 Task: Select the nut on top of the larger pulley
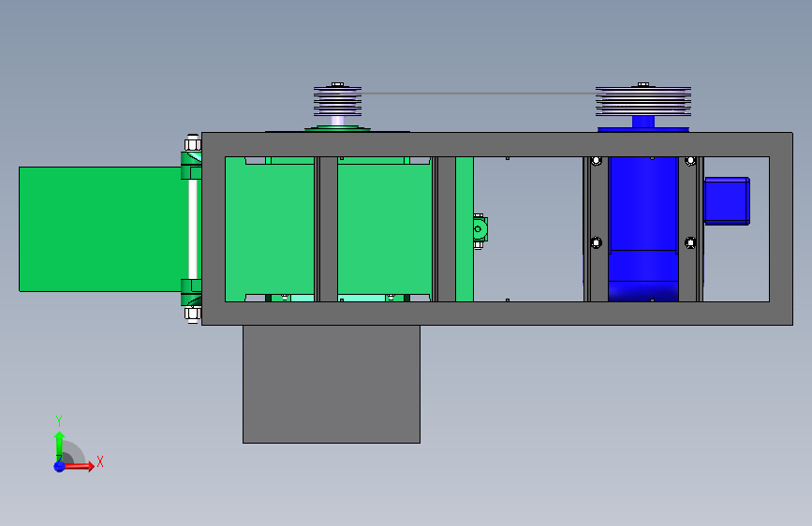click(x=643, y=84)
